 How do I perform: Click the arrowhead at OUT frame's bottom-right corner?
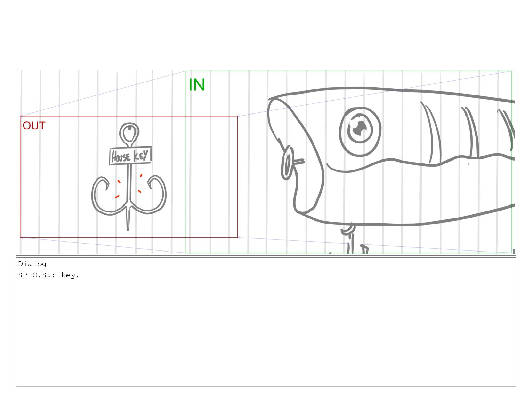click(239, 237)
